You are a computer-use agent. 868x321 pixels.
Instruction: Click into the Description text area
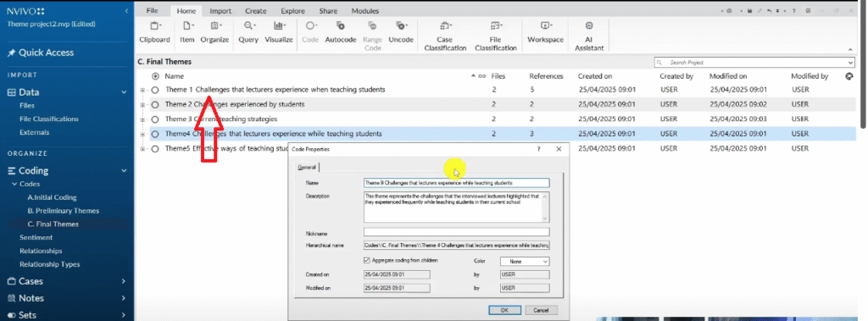click(x=456, y=207)
